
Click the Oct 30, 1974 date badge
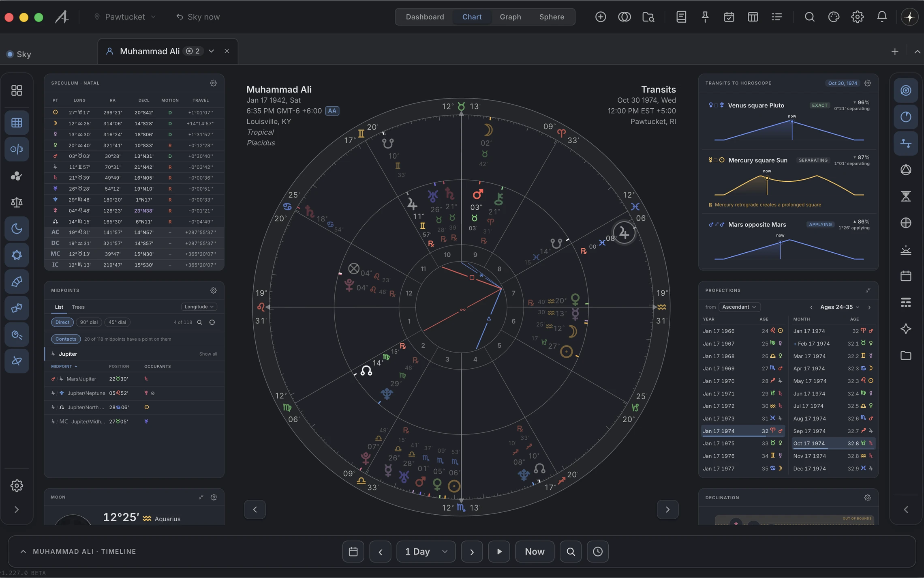point(843,83)
